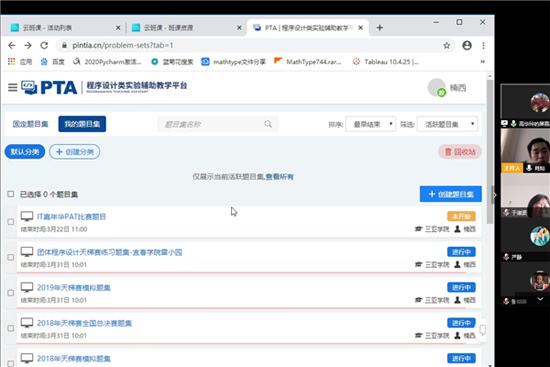Click the user avatar next to 楠西
The width and height of the screenshot is (550, 367).
point(437,87)
